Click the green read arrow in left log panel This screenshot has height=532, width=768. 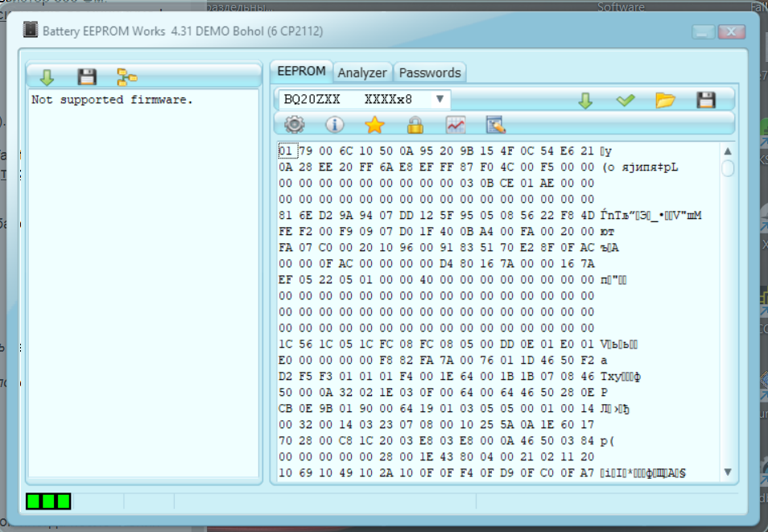point(47,77)
